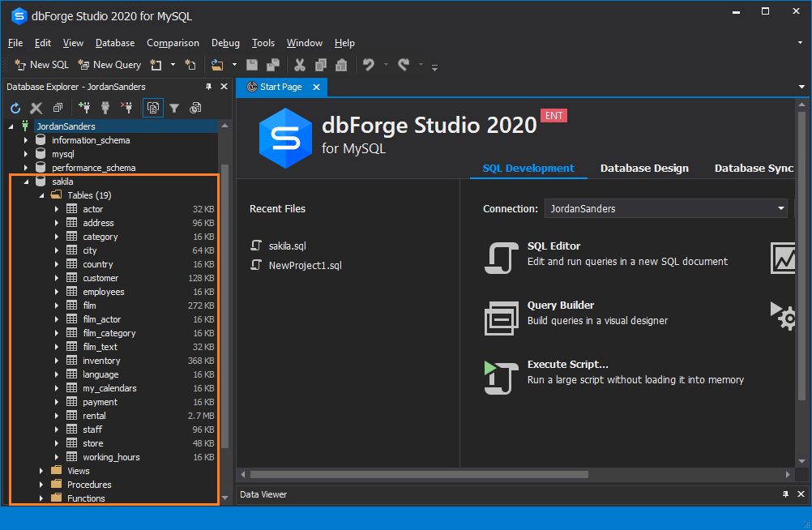This screenshot has width=812, height=530.
Task: Open recent file sakila.sql
Action: point(287,246)
